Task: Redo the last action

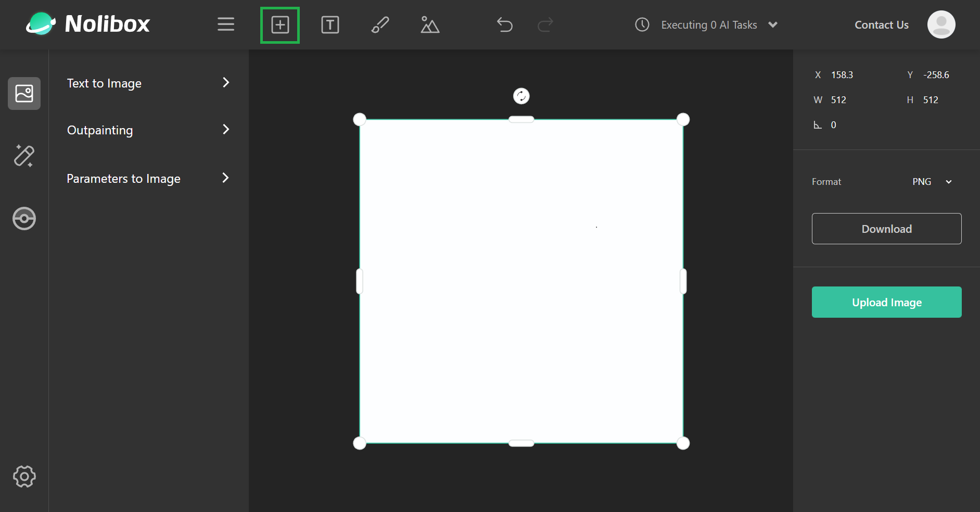Action: pyautogui.click(x=545, y=25)
